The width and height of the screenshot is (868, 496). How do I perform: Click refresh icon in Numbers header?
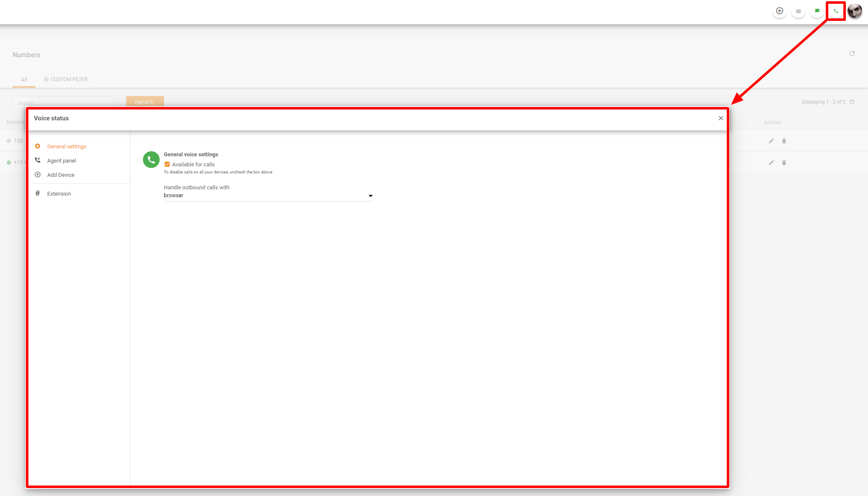[852, 53]
